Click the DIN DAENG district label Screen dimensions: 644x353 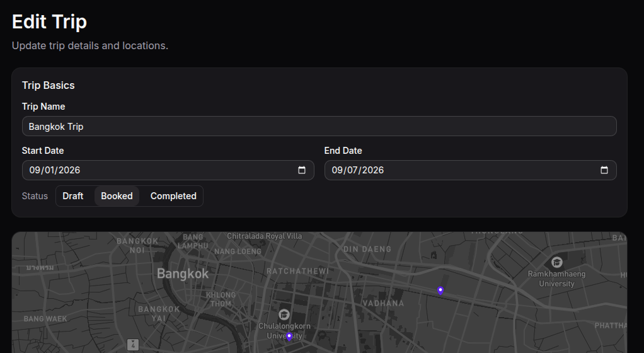coord(367,249)
